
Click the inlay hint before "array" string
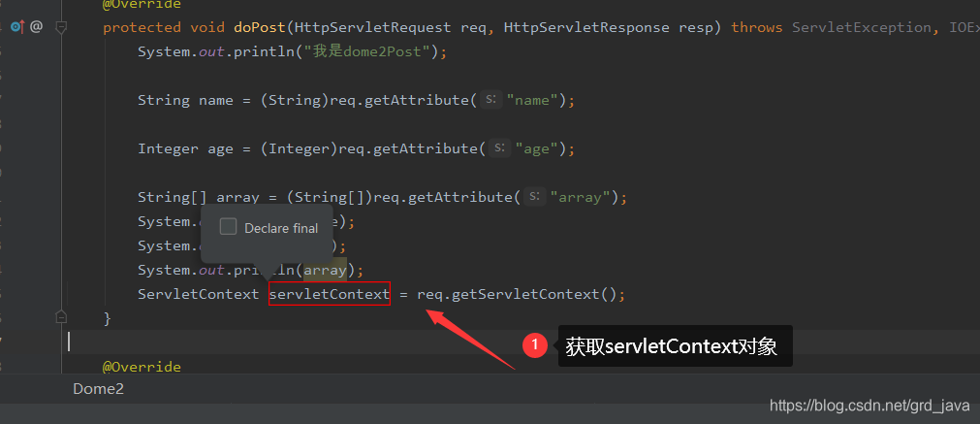pos(534,196)
